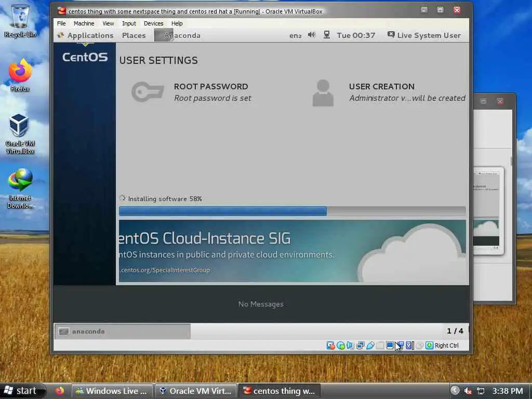This screenshot has width=532, height=399.
Task: Open the Help menu
Action: click(177, 23)
